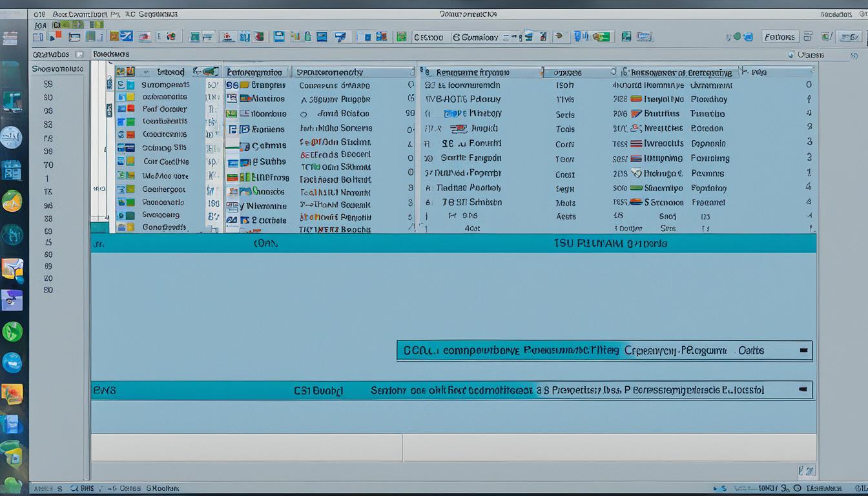This screenshot has height=496, width=868.
Task: Open the orange photo icon in left dock
Action: point(12,393)
